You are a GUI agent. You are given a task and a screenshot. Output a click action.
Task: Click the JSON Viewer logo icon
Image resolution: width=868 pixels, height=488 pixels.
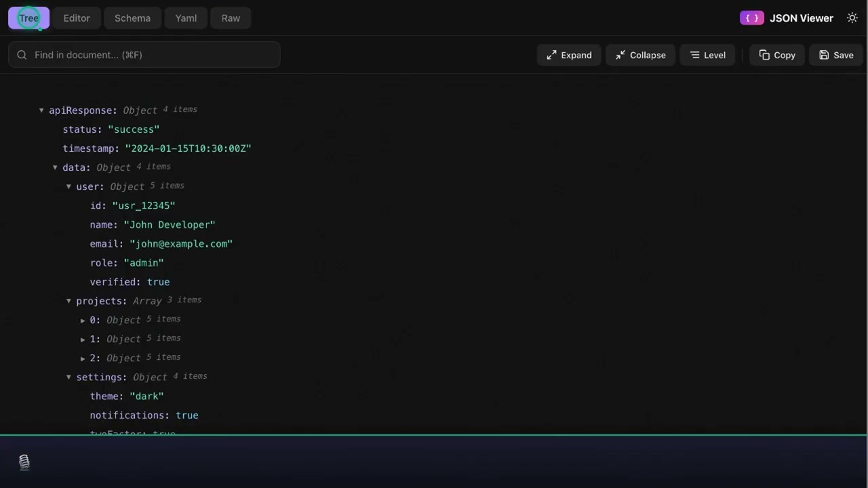click(x=751, y=18)
